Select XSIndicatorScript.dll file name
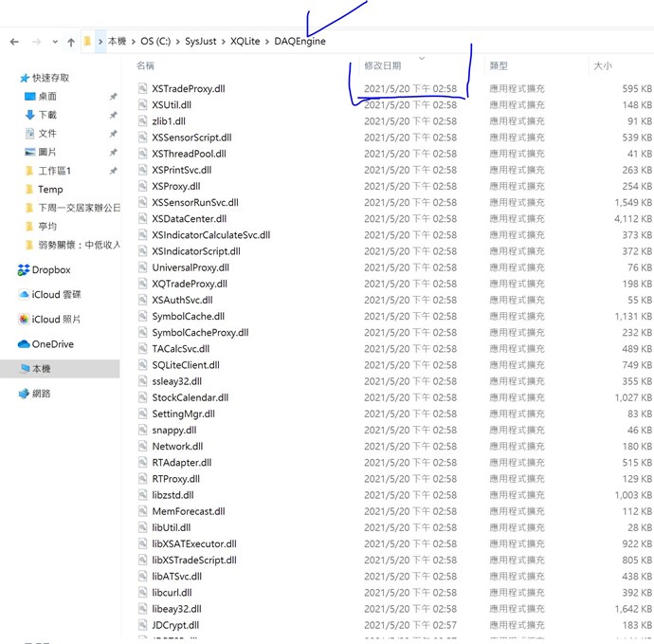This screenshot has width=654, height=644. [196, 251]
